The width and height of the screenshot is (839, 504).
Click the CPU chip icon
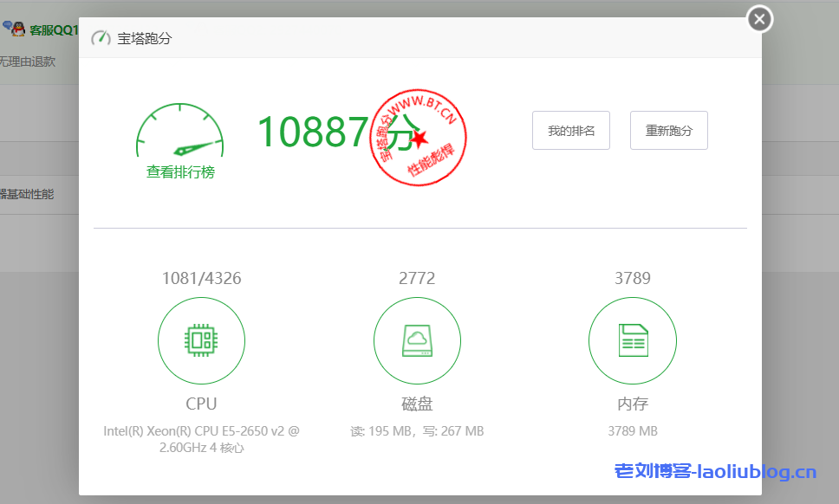pyautogui.click(x=201, y=340)
